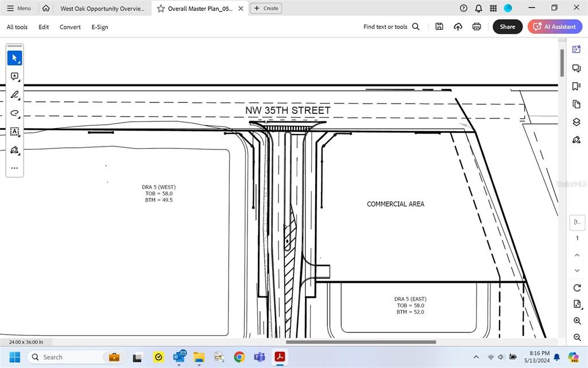Screen dimensions: 588x368
Task: Click the Rotate page icon
Action: (x=577, y=287)
